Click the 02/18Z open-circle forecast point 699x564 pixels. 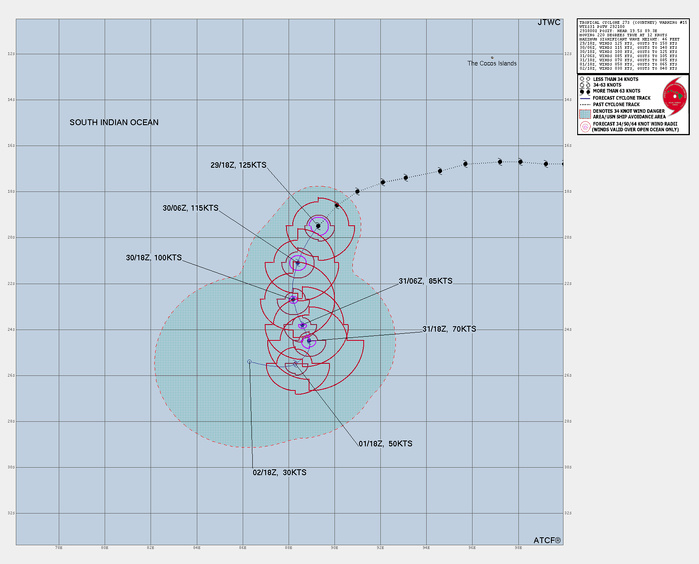pos(249,361)
